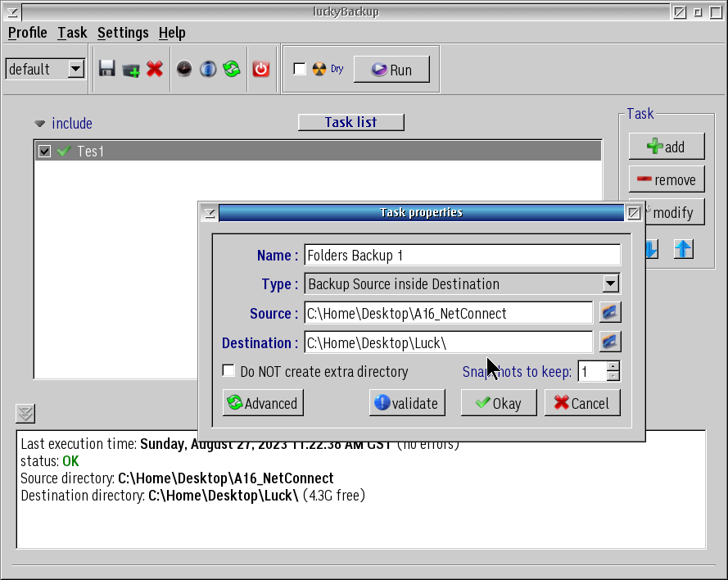Create a new profile with plus icon
This screenshot has width=728, height=580.
click(131, 70)
